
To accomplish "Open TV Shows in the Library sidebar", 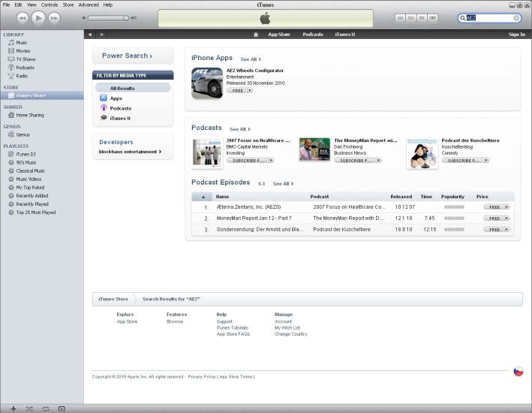I will (26, 59).
